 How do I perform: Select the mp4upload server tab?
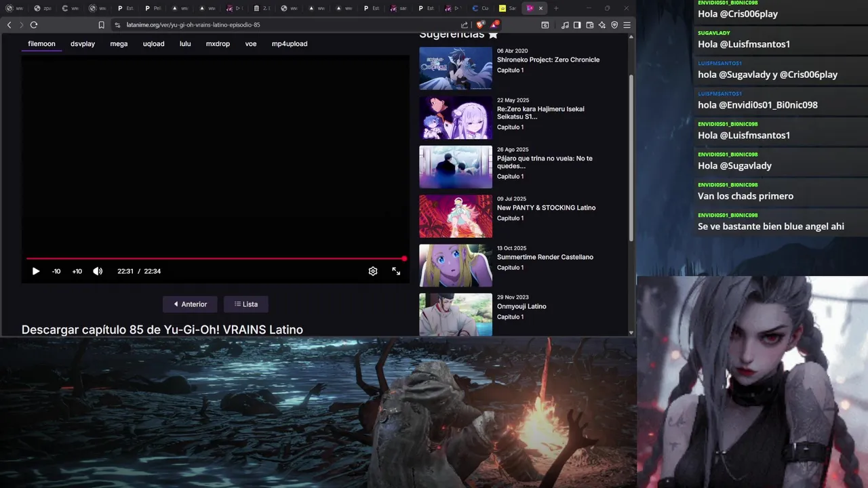click(290, 43)
